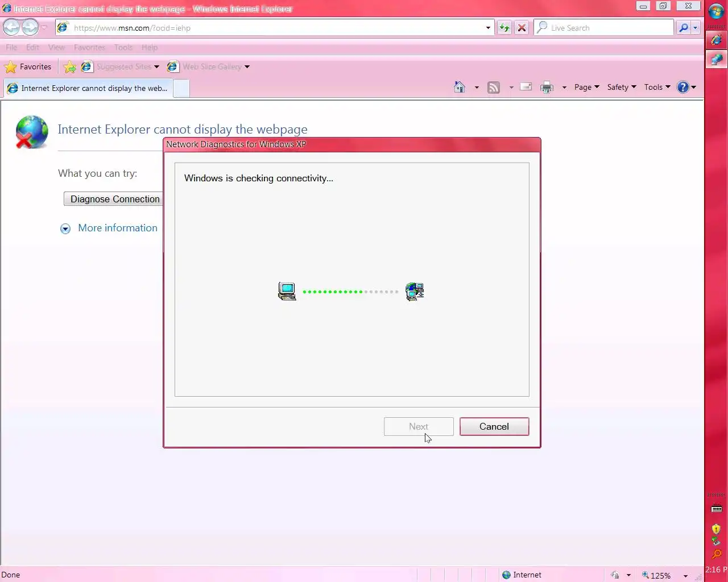
Task: Expand the Home button dropdown arrow
Action: pyautogui.click(x=477, y=88)
